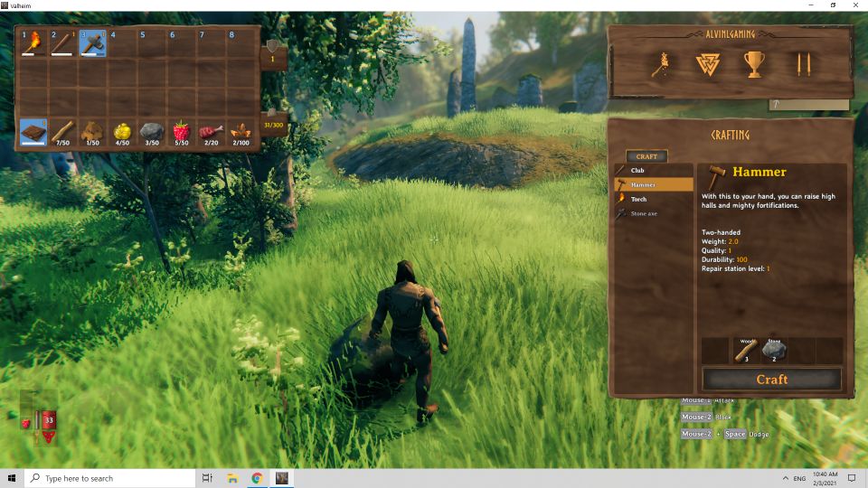
Task: Open the trophies cup icon
Action: 754,64
